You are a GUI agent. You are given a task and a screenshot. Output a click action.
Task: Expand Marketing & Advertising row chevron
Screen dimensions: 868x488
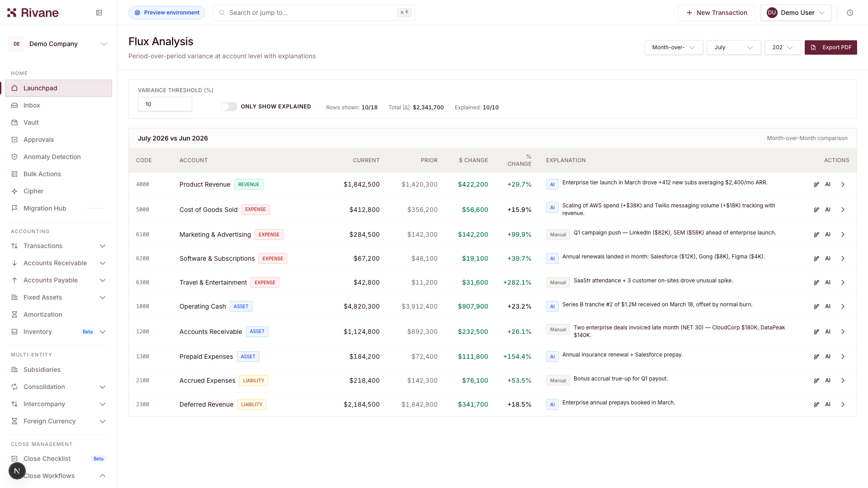(843, 235)
